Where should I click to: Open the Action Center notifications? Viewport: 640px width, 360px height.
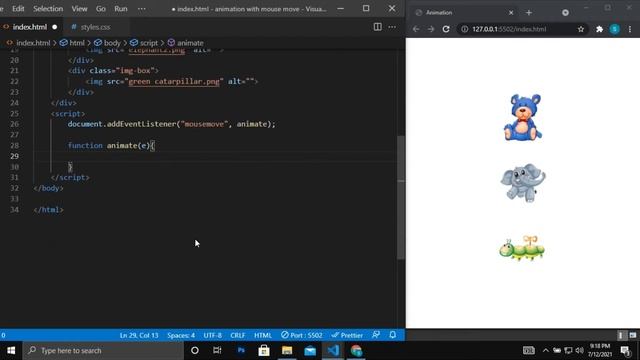(625, 351)
